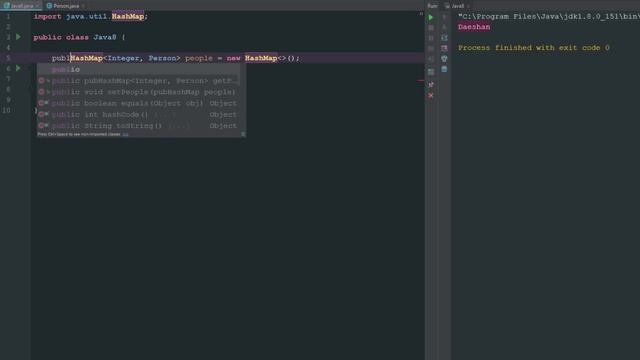Image resolution: width=640 pixels, height=360 pixels.
Task: Click the icon at completion popup's bottom-right corner
Action: tap(243, 134)
